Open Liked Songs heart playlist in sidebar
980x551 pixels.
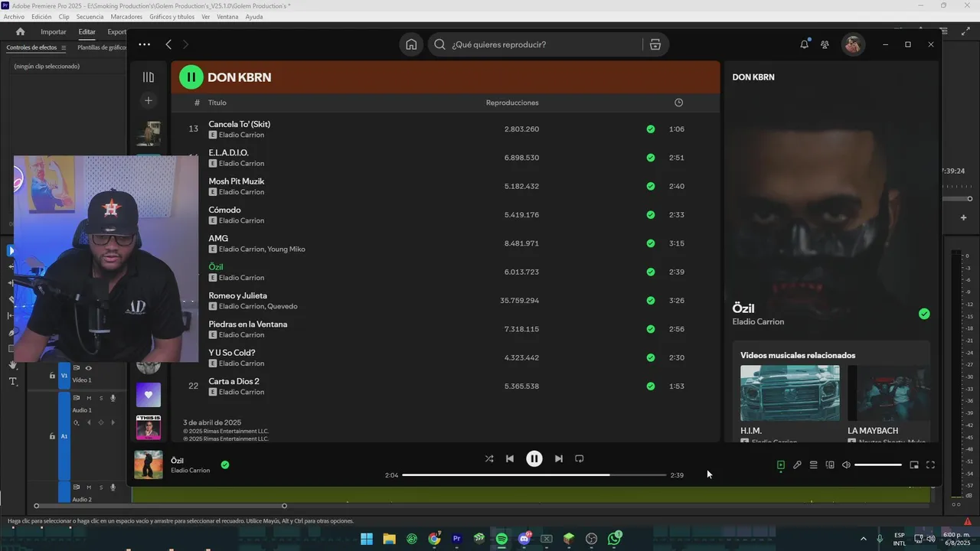[149, 395]
